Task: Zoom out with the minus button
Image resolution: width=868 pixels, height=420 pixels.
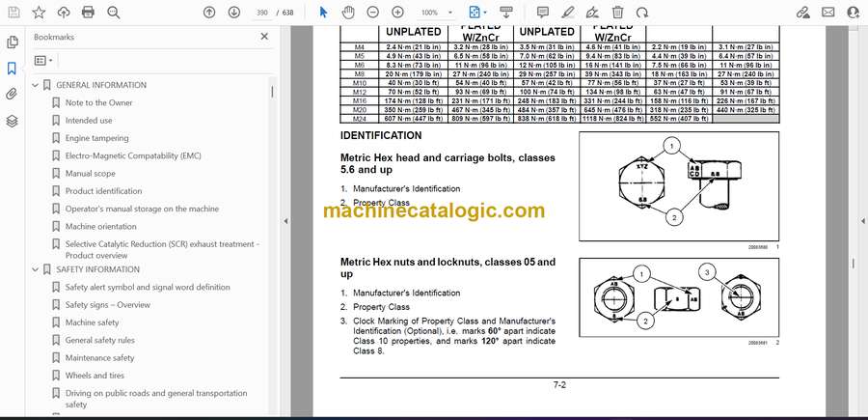Action: coord(373,13)
